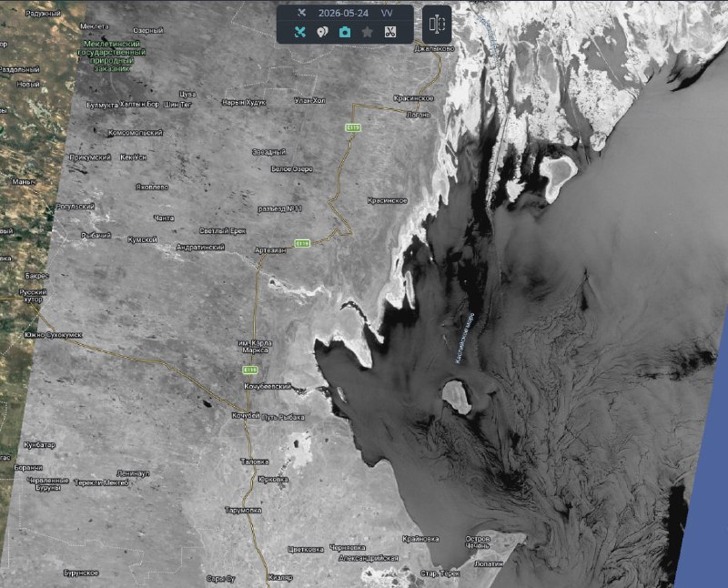
Task: Open the 2026-05-24 date selector
Action: coord(343,13)
